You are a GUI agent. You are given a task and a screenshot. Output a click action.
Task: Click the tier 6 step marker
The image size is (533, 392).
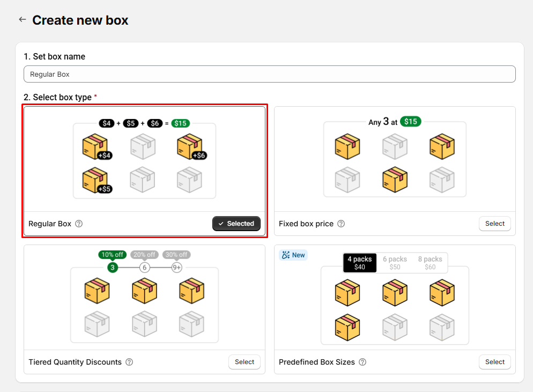pyautogui.click(x=145, y=268)
